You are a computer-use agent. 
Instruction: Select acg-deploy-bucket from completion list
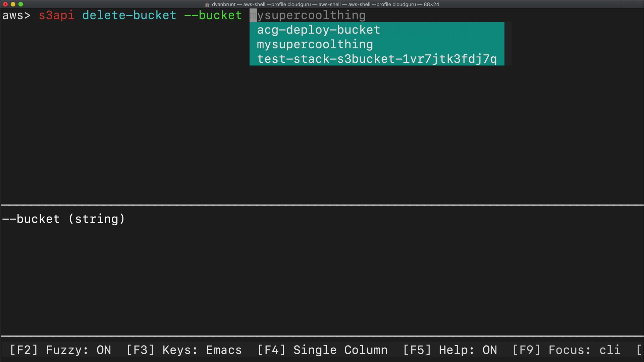click(318, 30)
